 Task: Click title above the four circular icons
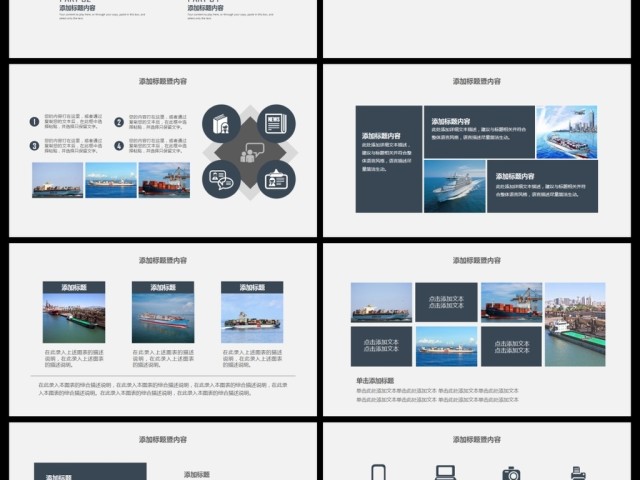click(163, 81)
